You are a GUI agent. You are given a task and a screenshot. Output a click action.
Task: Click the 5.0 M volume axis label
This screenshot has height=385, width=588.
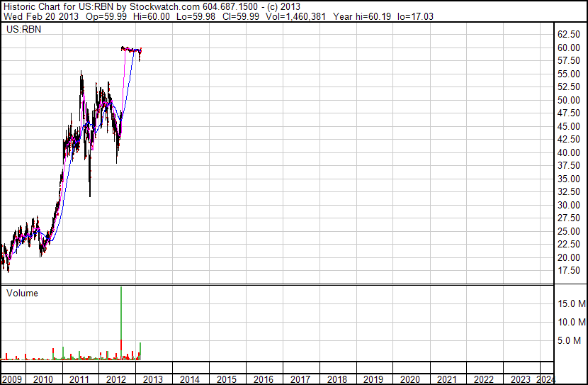pyautogui.click(x=569, y=340)
